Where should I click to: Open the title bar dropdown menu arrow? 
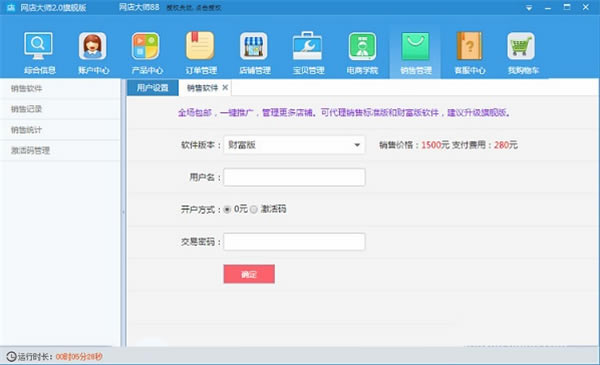(529, 8)
